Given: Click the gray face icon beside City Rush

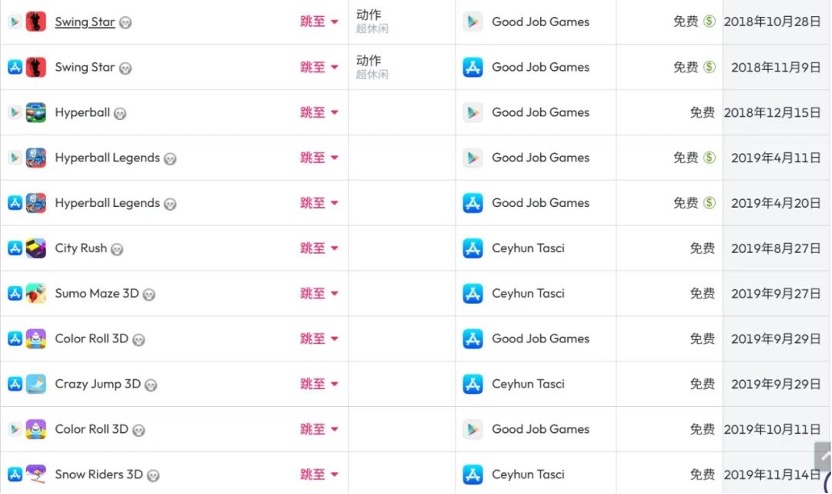Looking at the screenshot, I should tap(117, 249).
